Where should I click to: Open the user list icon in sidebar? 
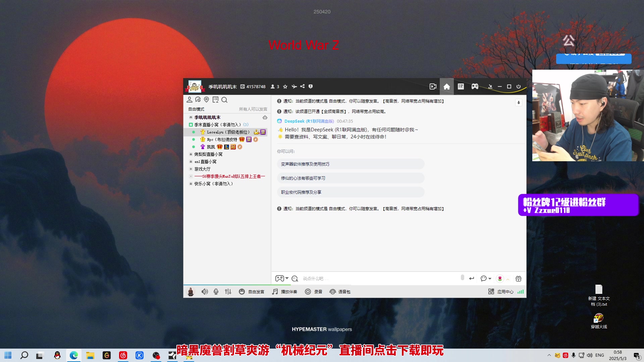[x=190, y=100]
